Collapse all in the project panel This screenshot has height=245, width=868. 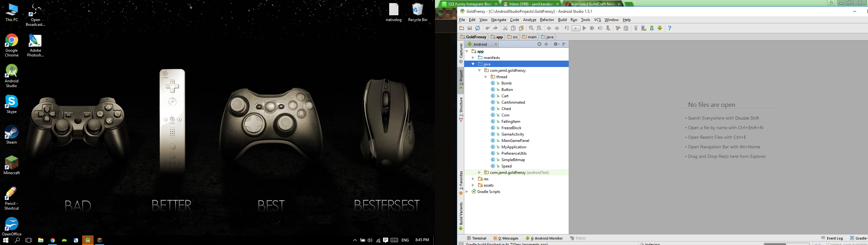click(546, 44)
